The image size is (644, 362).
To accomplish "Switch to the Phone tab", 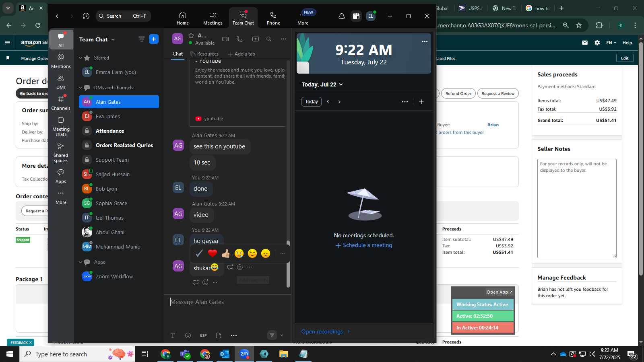I will click(x=273, y=18).
